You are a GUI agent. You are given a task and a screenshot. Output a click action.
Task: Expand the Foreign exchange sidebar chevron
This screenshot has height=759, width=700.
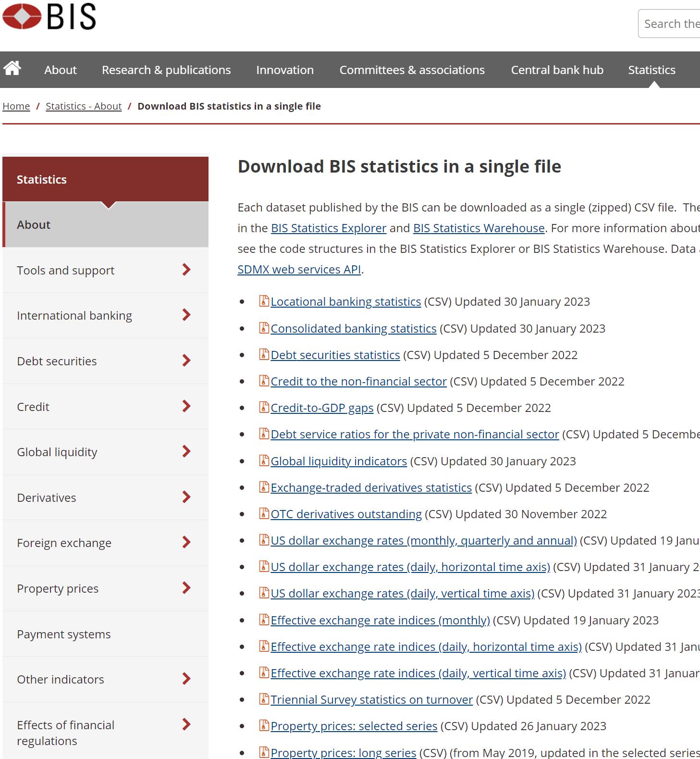[186, 543]
